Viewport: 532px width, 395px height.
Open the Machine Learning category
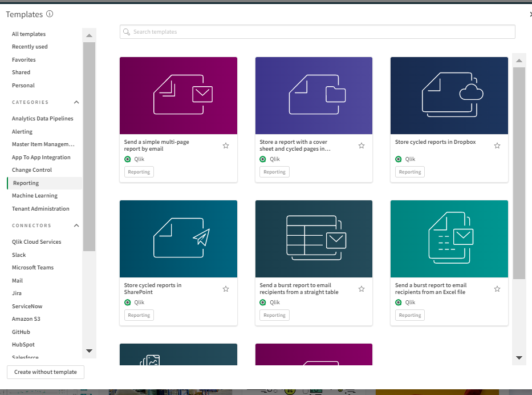click(35, 196)
